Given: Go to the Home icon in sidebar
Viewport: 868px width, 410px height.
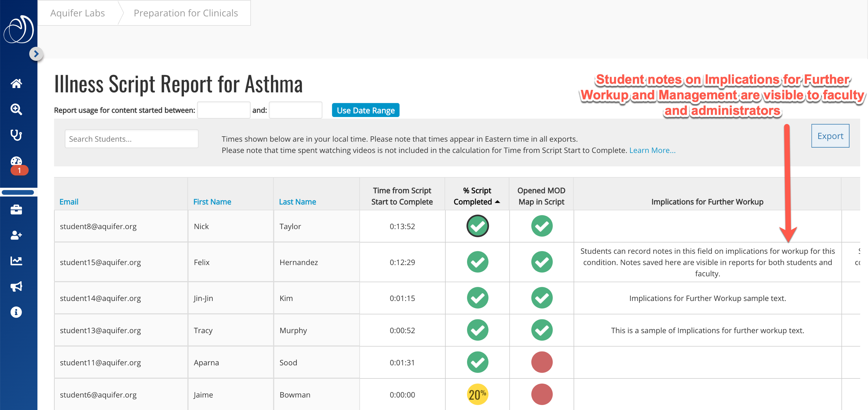Looking at the screenshot, I should 16,83.
